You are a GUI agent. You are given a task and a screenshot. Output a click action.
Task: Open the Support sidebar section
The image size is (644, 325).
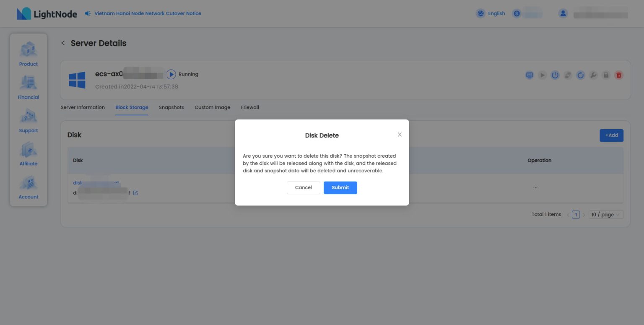[29, 121]
